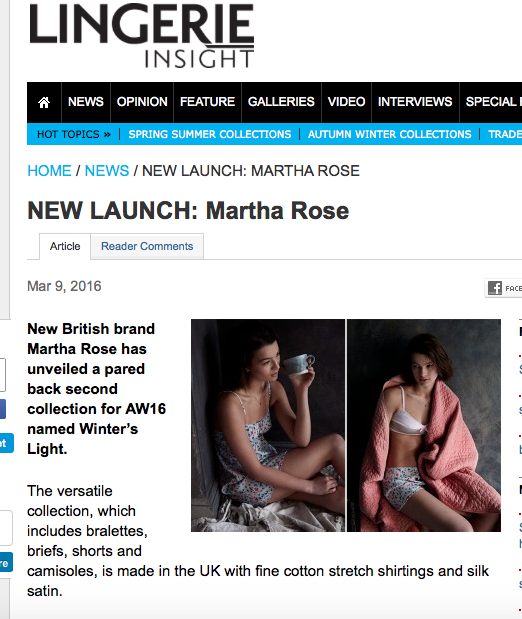
Task: Click the HOT TOPICS label
Action: [73, 134]
